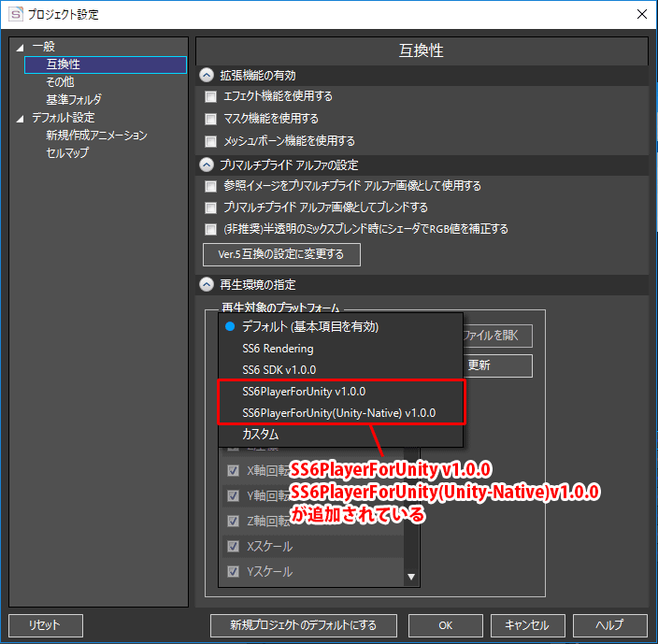This screenshot has width=658, height=644.
Task: Toggle the Z軸回転 checkbox
Action: (233, 521)
